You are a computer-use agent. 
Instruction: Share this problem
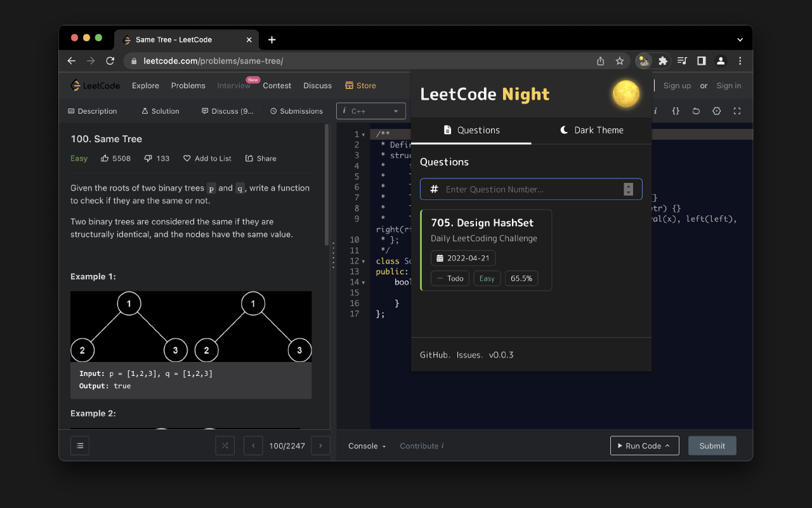pyautogui.click(x=261, y=158)
